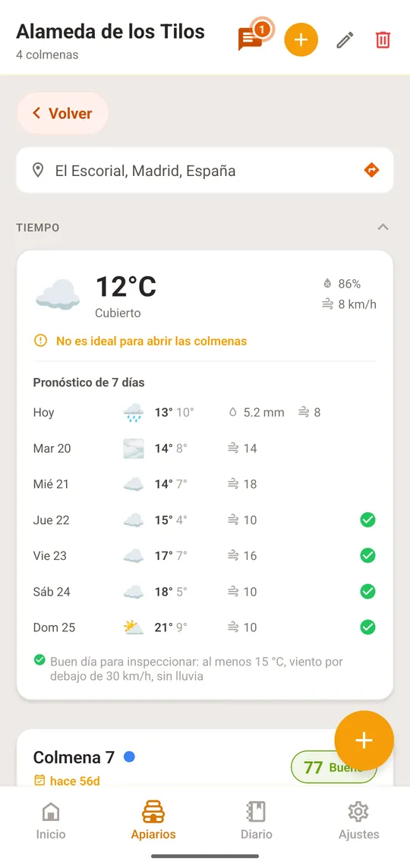Expand the Hoy forecast row

[205, 413]
